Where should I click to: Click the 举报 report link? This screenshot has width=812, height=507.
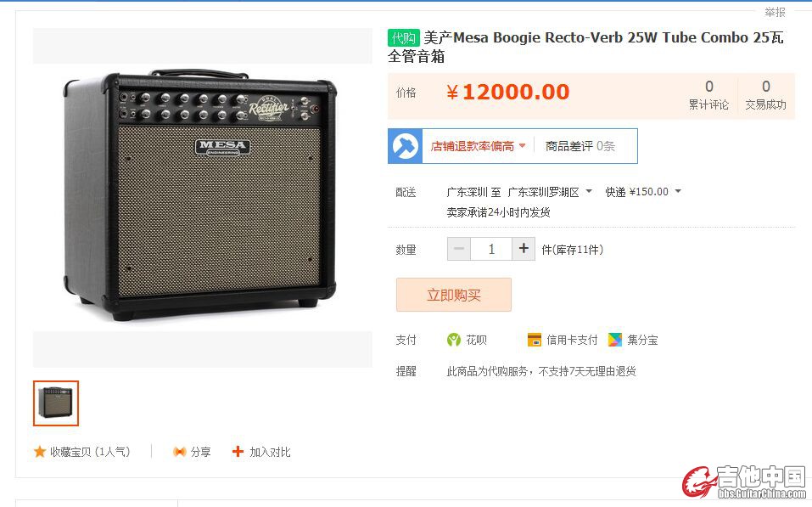coord(775,12)
